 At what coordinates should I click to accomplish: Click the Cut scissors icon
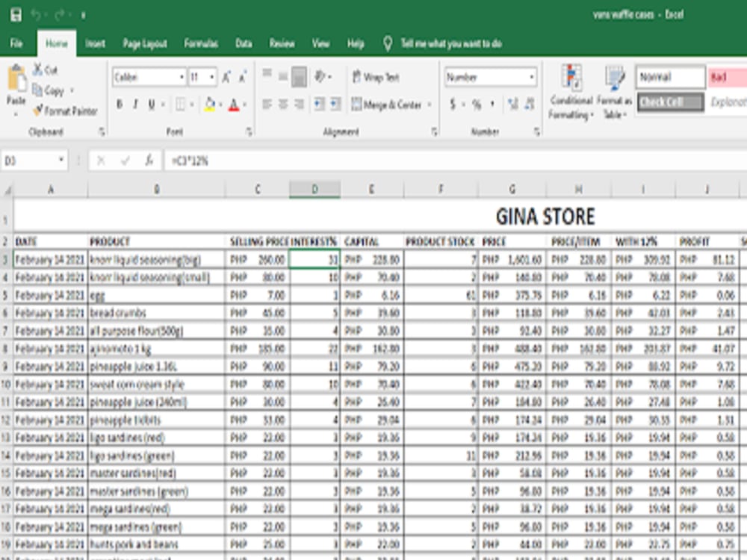coord(38,69)
